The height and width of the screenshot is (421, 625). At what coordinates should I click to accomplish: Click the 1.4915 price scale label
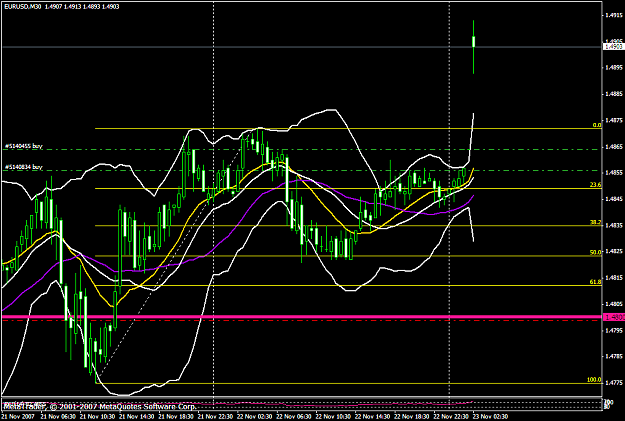point(614,16)
